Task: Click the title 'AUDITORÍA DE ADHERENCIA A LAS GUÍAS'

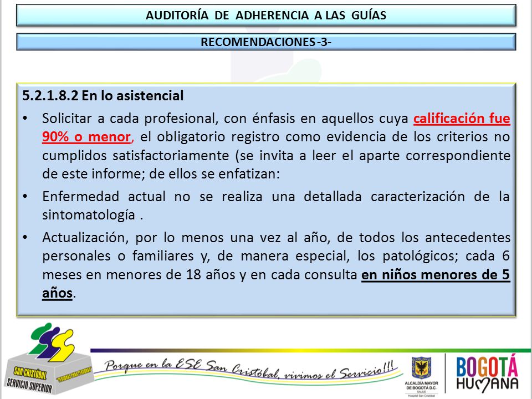Action: [x=266, y=16]
